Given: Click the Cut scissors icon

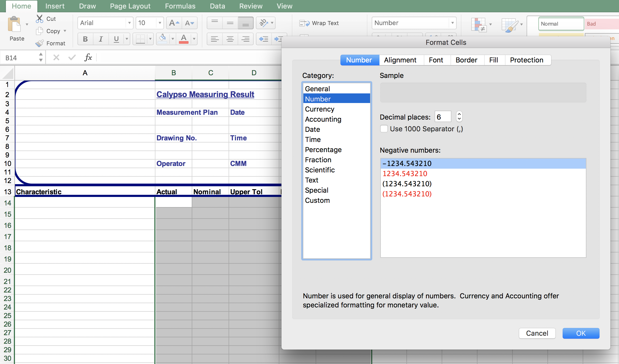Looking at the screenshot, I should pyautogui.click(x=40, y=19).
